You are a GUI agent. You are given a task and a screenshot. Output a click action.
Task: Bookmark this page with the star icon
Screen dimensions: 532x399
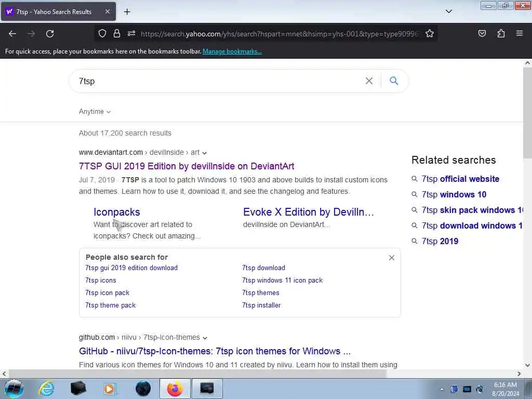coord(430,33)
